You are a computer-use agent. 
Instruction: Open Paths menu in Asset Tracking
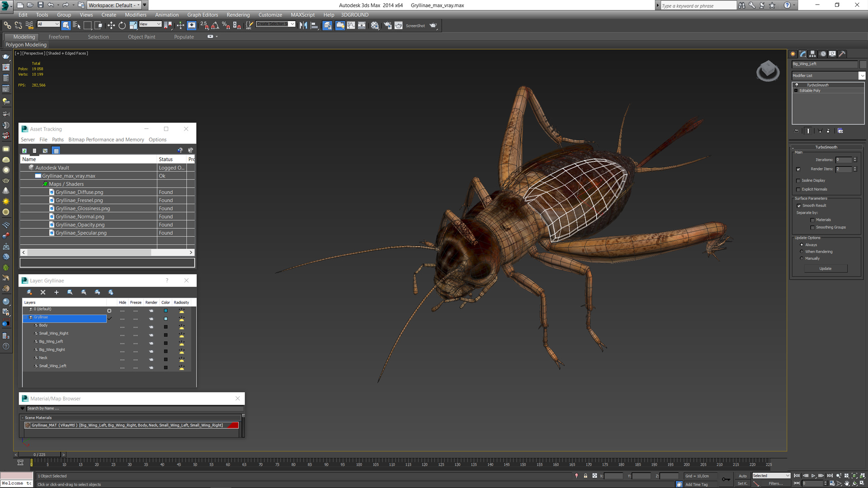pos(58,140)
